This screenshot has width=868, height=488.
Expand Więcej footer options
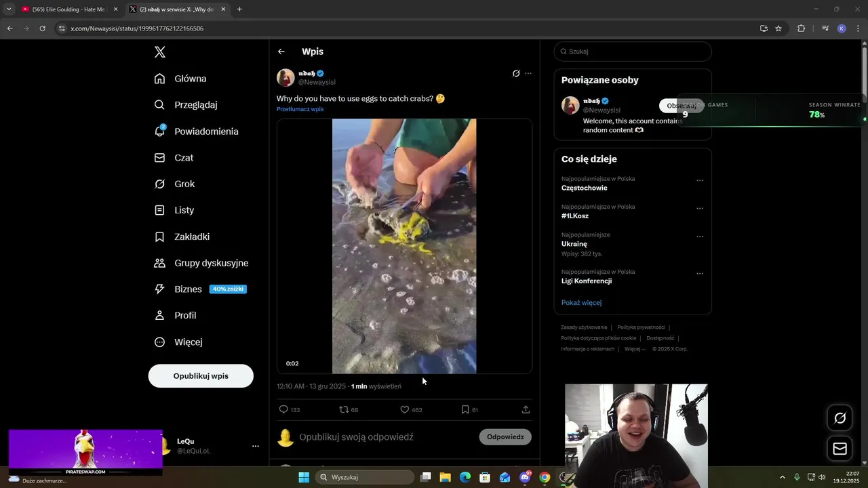coord(635,349)
